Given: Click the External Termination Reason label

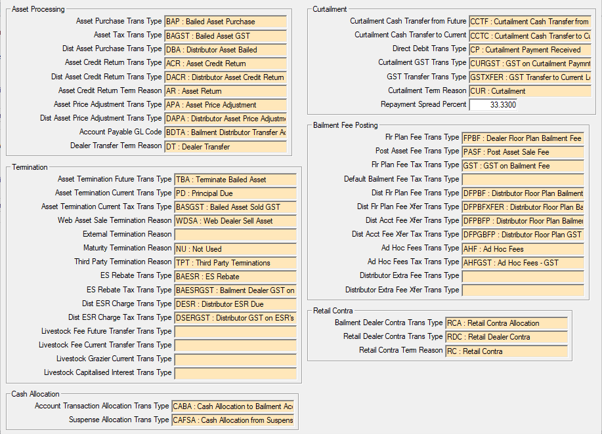Looking at the screenshot, I should [127, 234].
